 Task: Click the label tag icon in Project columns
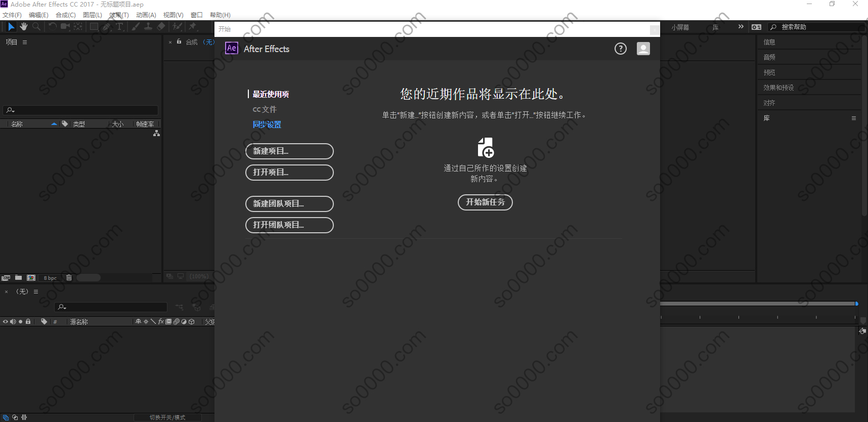coord(65,124)
